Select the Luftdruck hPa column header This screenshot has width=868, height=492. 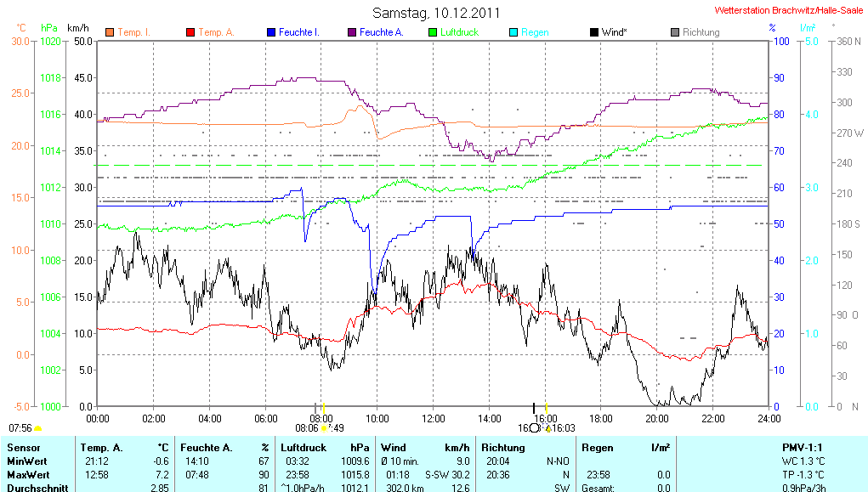[326, 447]
